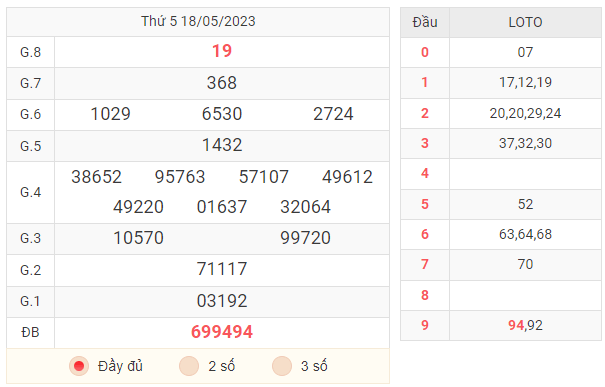Viewport: 605px width, 387px height.
Task: Click the date header Thứ 5 18/05/2023
Action: point(198,21)
